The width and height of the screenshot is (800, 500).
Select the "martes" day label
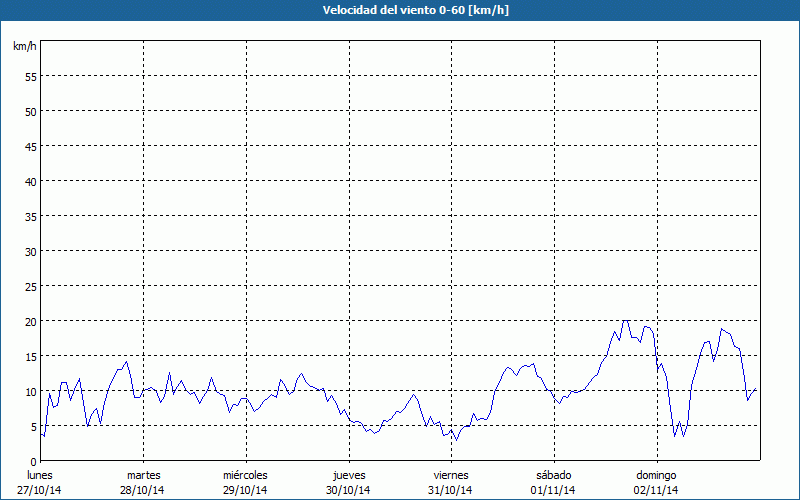click(x=144, y=475)
